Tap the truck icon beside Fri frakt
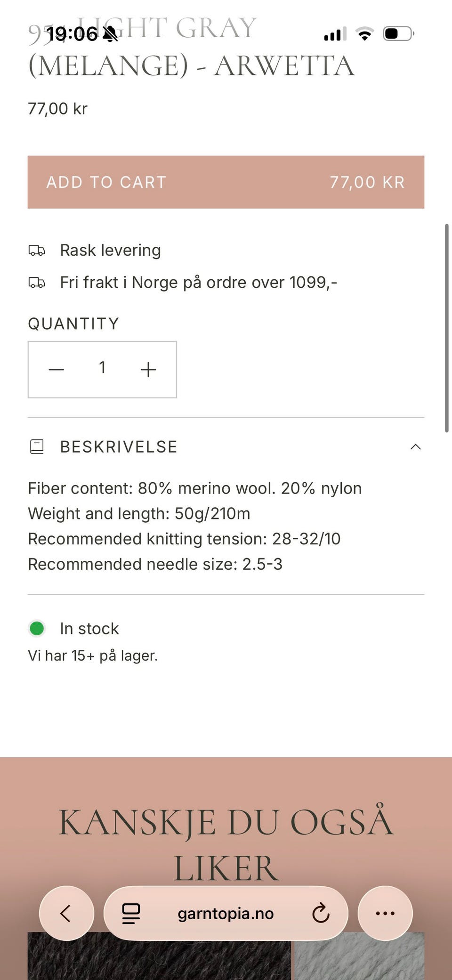 click(37, 283)
